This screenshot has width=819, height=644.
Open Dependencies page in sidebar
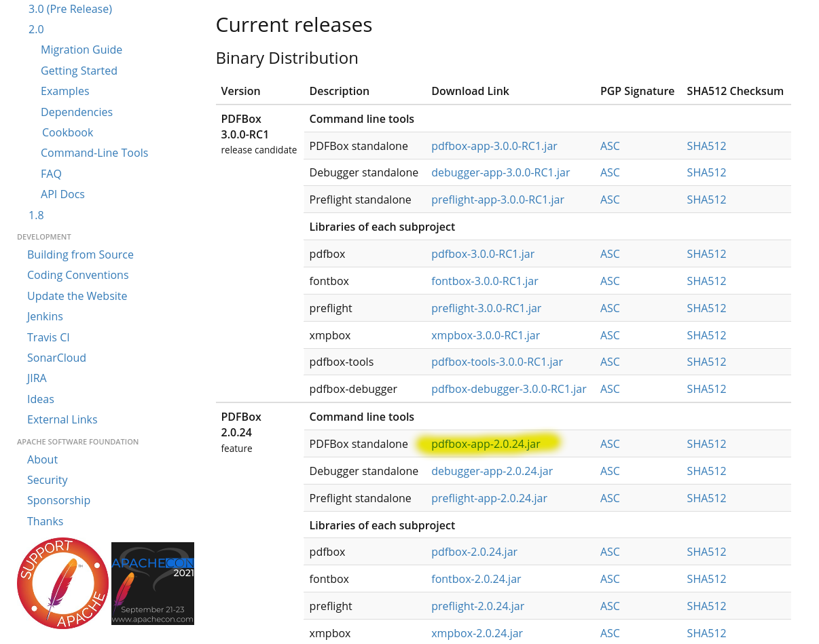77,112
